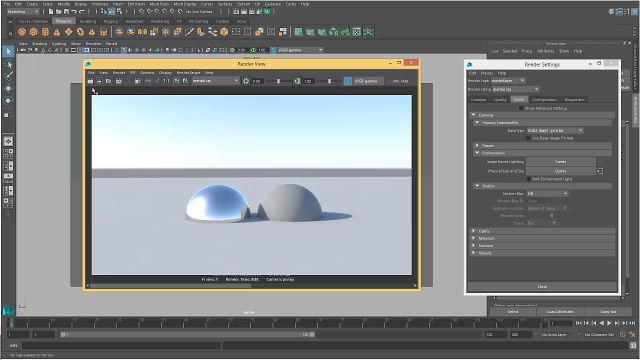Adjust the exposure slider in Render View
The image size is (640, 360).
(x=279, y=81)
